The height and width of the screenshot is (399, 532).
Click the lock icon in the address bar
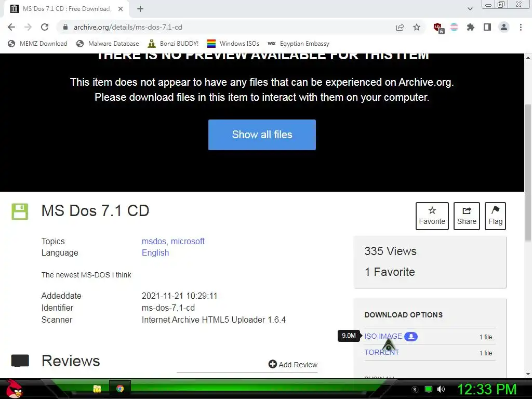[65, 27]
